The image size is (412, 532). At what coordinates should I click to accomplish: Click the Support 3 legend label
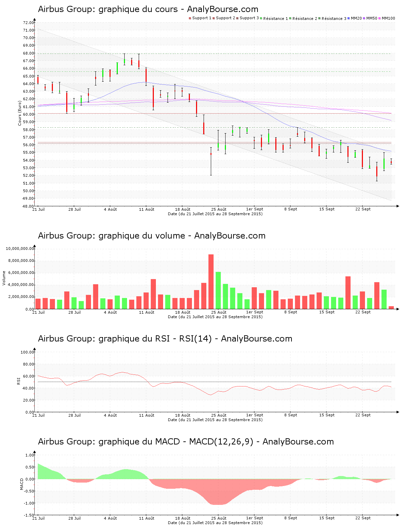tap(249, 18)
